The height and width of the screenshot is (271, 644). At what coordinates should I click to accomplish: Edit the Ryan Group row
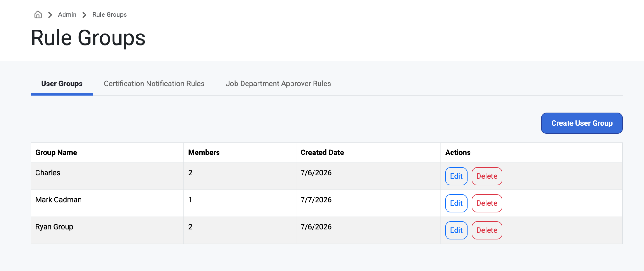[456, 230]
